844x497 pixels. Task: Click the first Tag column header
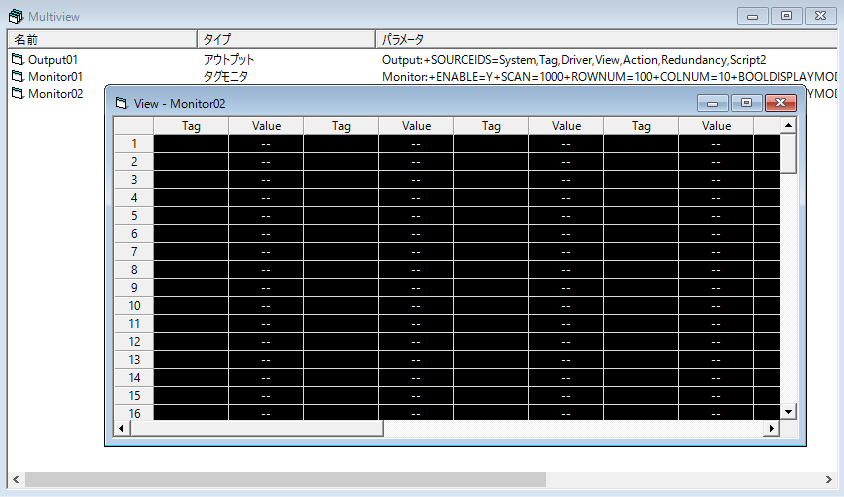[191, 126]
